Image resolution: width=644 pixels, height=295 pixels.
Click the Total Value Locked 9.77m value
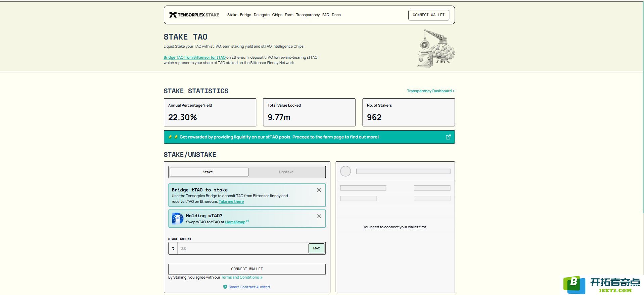(x=279, y=117)
